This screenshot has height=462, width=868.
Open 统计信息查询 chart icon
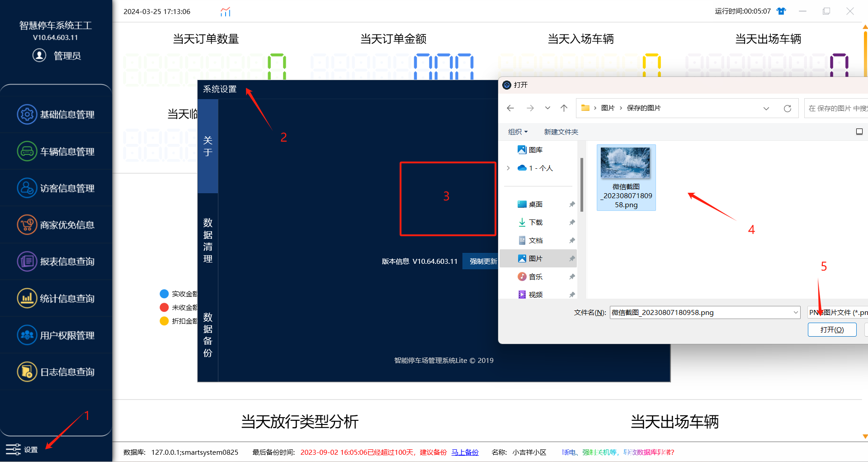[27, 299]
